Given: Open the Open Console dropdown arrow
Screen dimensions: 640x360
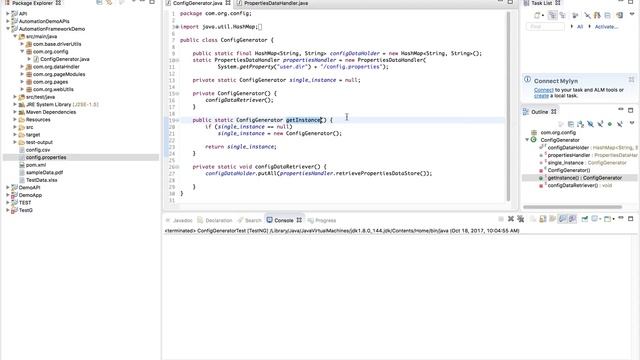Looking at the screenshot, I should [x=613, y=219].
